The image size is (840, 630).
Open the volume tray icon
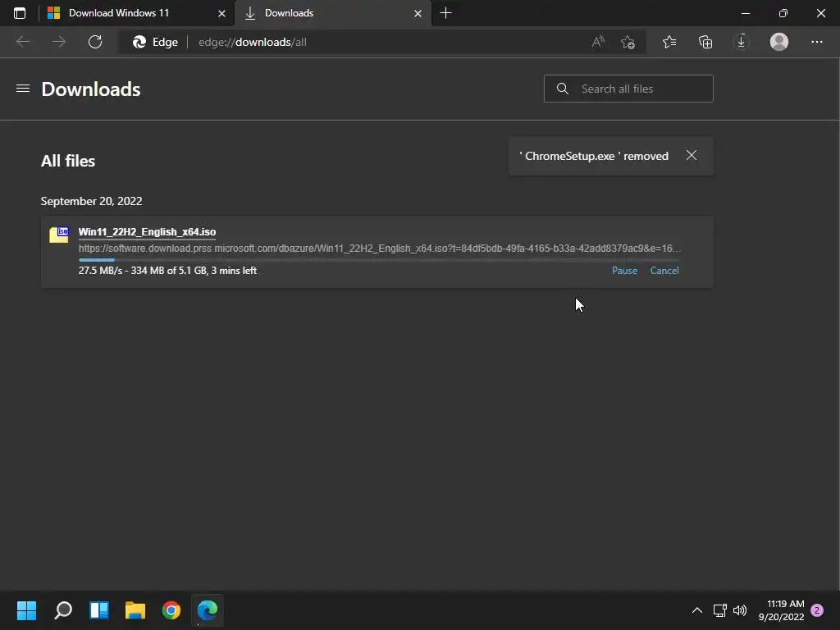pyautogui.click(x=740, y=610)
